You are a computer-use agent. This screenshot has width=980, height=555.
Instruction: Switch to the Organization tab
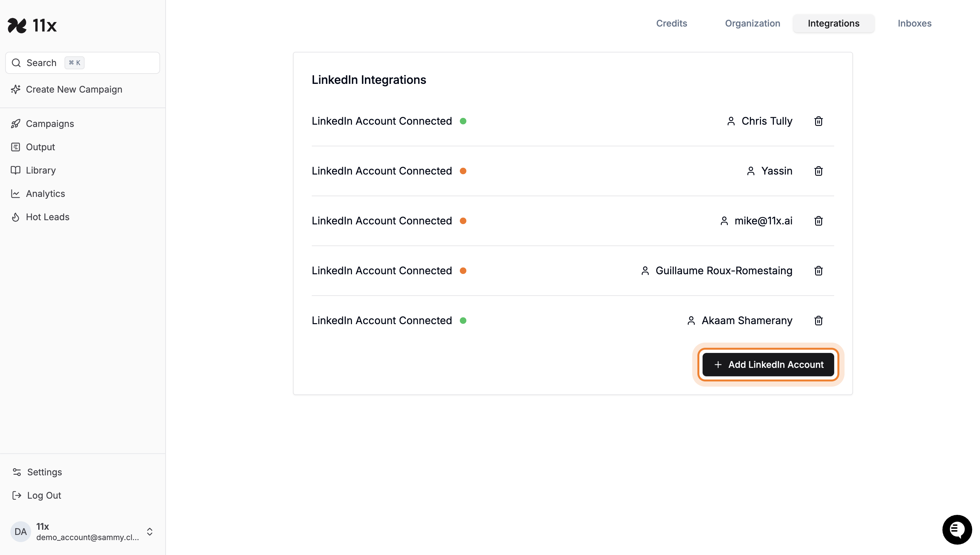pyautogui.click(x=752, y=23)
